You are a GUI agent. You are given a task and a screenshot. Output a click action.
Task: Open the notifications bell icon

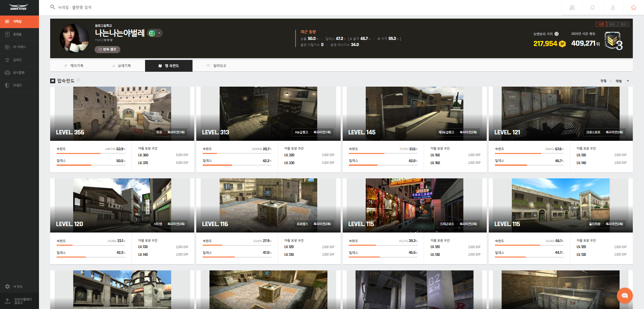tap(592, 7)
